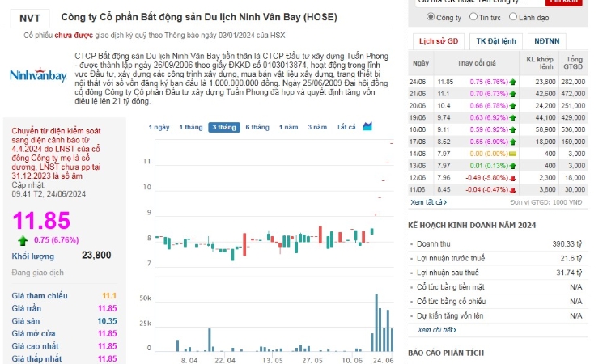Image resolution: width=607 pixels, height=364 pixels.
Task: Click the Giá mở cửa label
Action: [x=33, y=333]
